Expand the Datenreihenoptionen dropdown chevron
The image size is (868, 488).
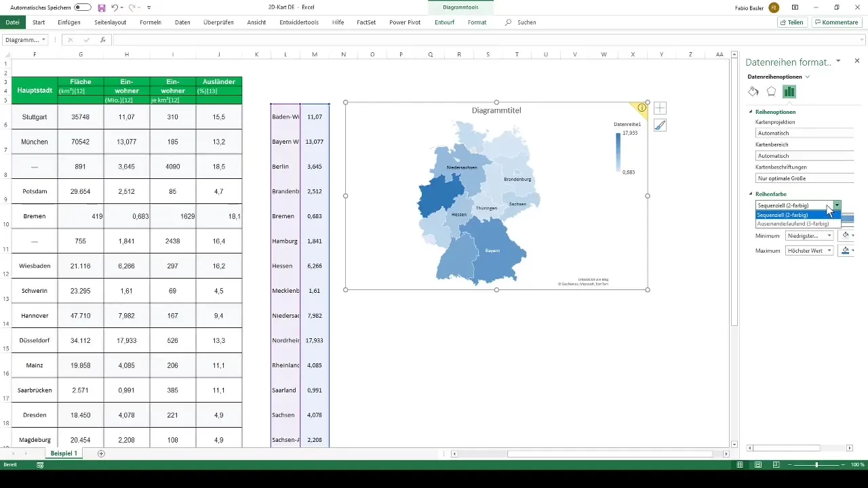(806, 77)
